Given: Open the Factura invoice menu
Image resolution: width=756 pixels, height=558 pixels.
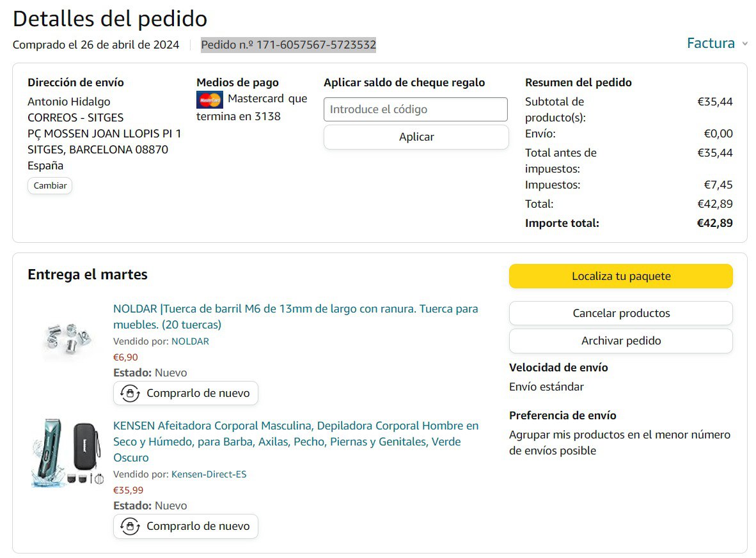Looking at the screenshot, I should (711, 43).
